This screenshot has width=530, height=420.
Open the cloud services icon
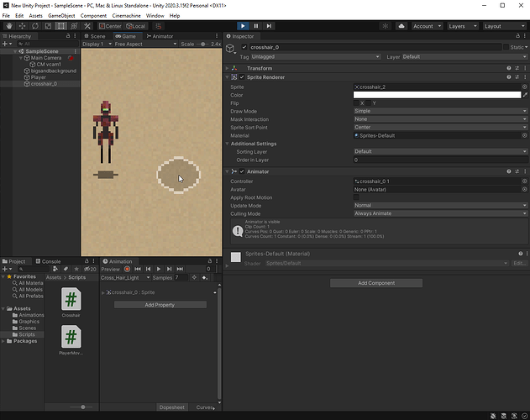(401, 26)
